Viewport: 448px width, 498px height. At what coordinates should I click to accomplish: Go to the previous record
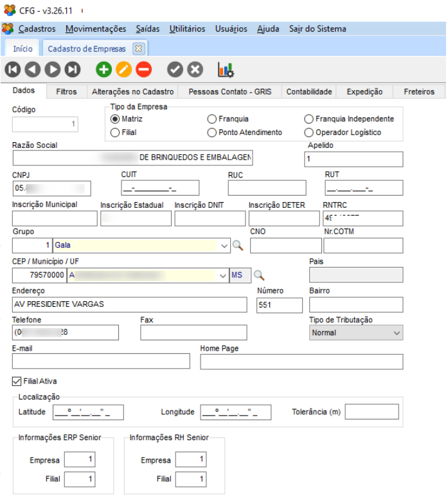(x=33, y=69)
